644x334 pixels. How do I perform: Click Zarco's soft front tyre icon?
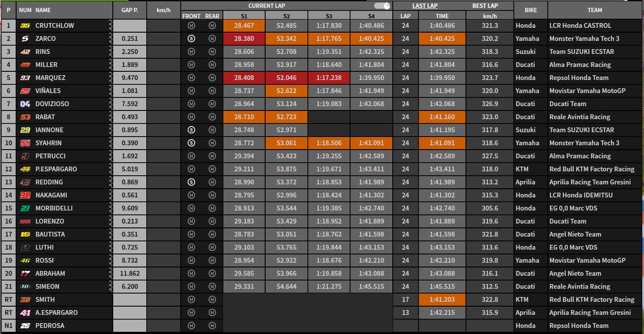tap(192, 39)
